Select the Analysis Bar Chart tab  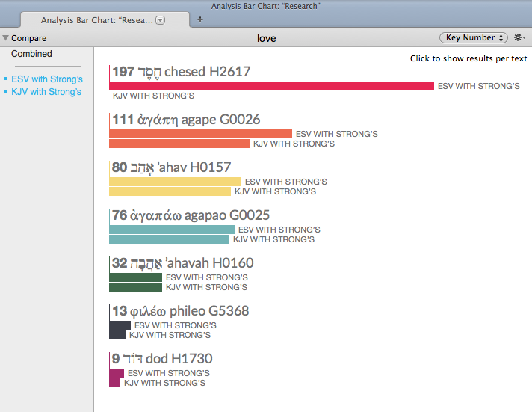97,20
